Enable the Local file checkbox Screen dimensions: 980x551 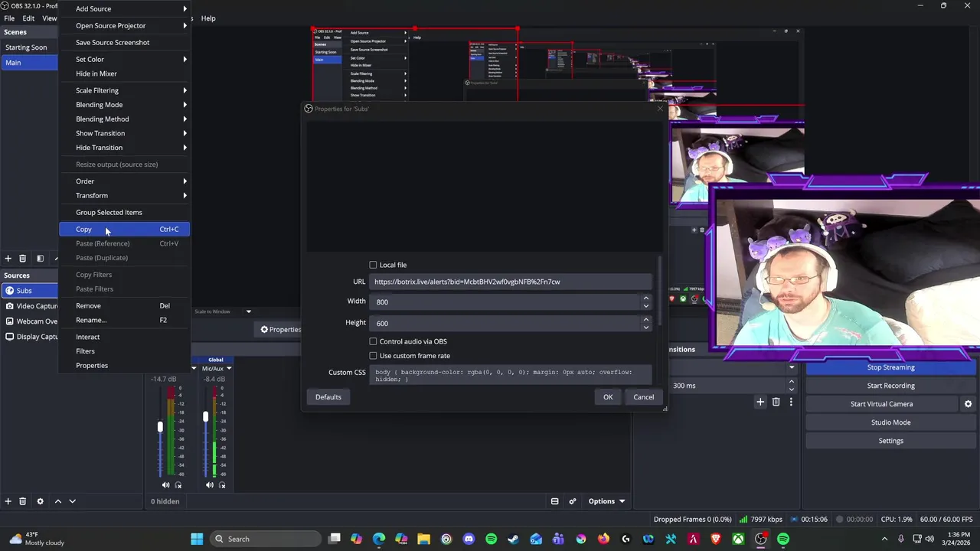point(373,265)
